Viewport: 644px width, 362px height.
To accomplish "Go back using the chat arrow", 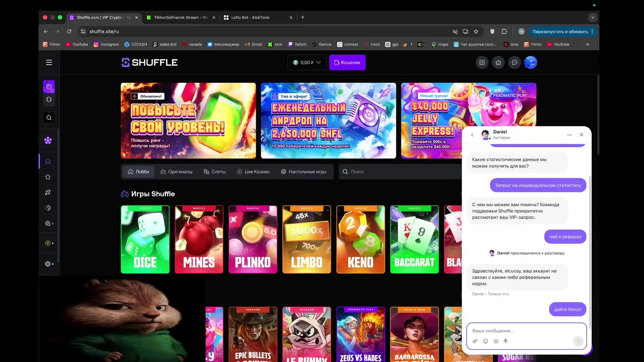I will click(x=472, y=135).
